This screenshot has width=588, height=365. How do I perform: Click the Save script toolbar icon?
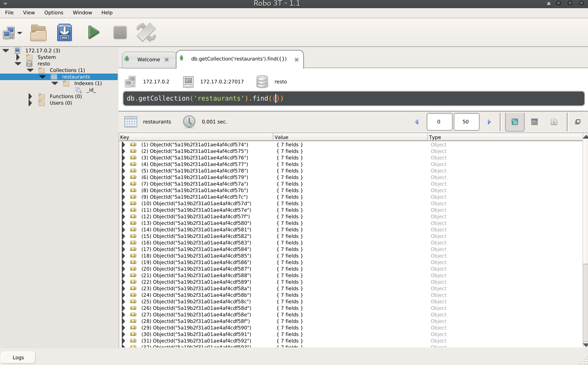[65, 33]
